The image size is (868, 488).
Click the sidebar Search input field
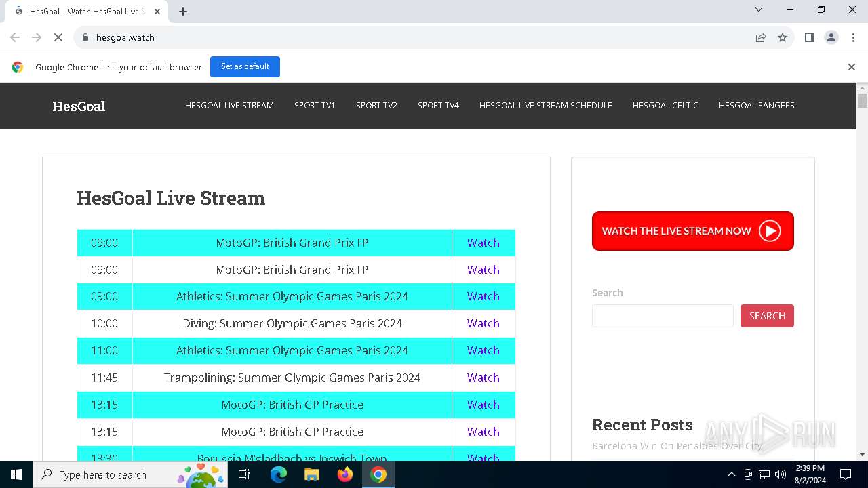[663, 316]
